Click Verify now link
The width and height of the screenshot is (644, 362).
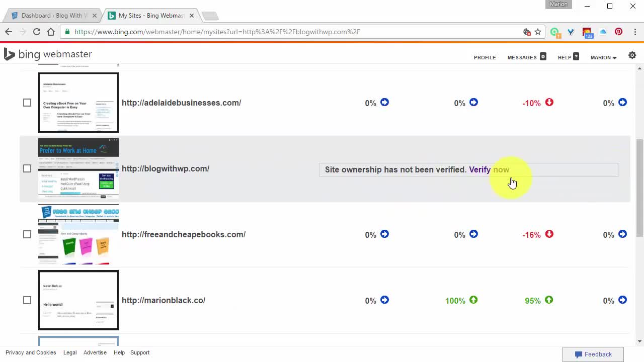(x=489, y=169)
